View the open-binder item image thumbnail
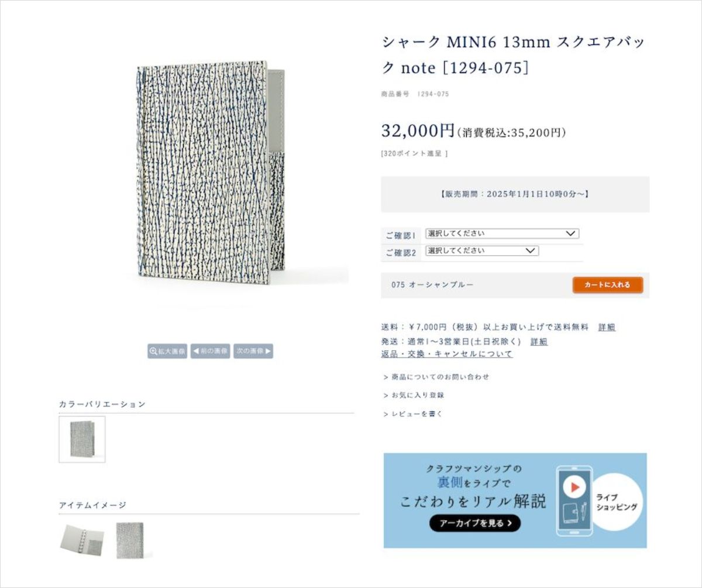The image size is (702, 588). pyautogui.click(x=82, y=539)
